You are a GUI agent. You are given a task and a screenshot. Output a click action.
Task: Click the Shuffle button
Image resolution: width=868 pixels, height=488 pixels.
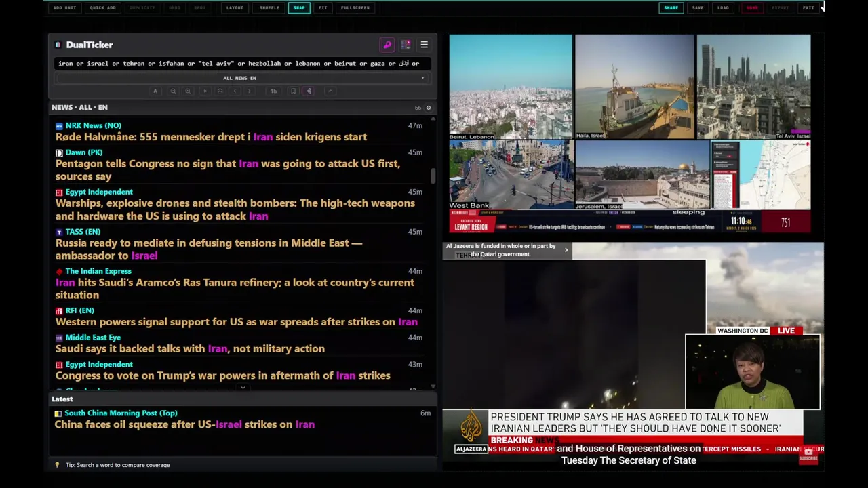click(269, 8)
